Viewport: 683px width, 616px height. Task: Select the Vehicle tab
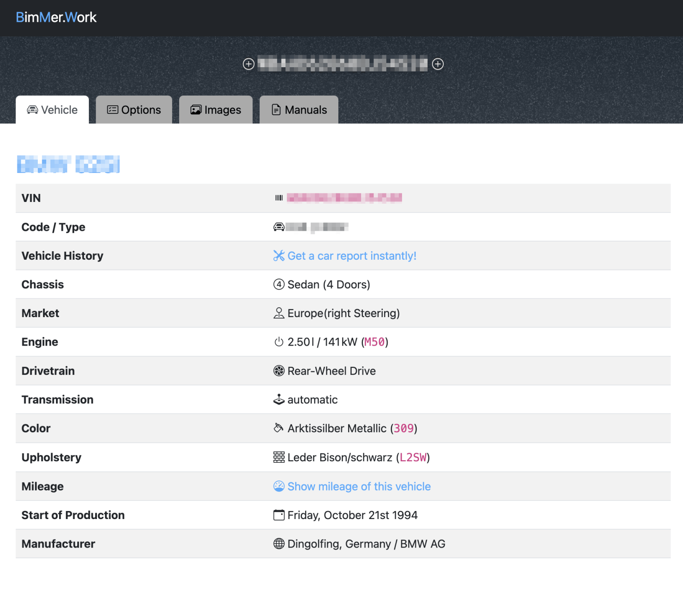click(x=52, y=110)
